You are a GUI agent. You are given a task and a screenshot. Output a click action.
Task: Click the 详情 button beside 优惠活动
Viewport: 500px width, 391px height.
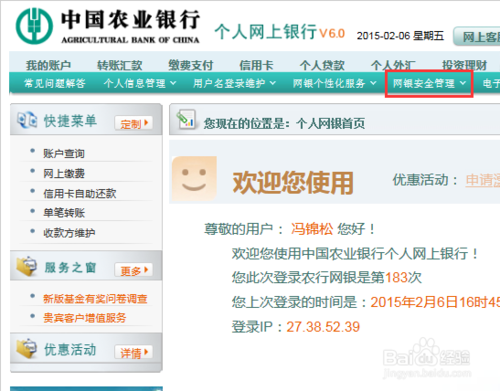pyautogui.click(x=134, y=352)
